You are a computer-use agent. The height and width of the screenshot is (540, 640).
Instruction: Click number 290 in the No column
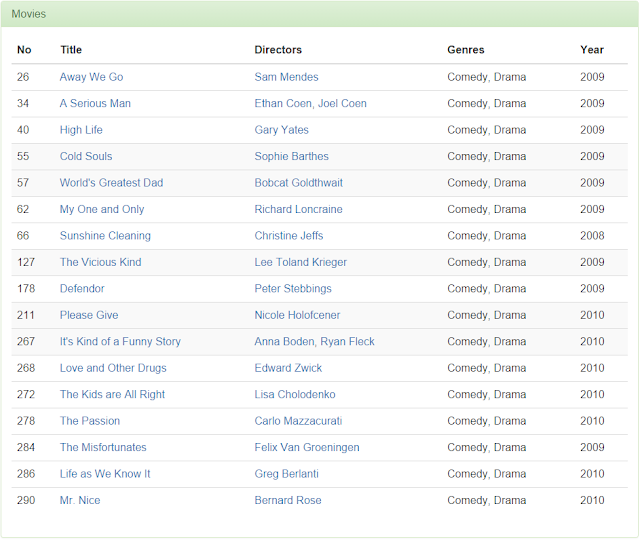pyautogui.click(x=26, y=500)
